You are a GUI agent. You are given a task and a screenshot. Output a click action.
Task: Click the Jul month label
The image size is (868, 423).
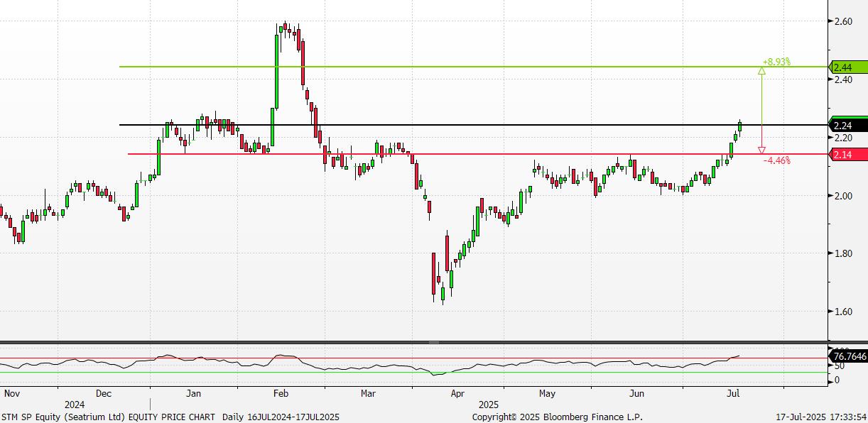click(732, 392)
